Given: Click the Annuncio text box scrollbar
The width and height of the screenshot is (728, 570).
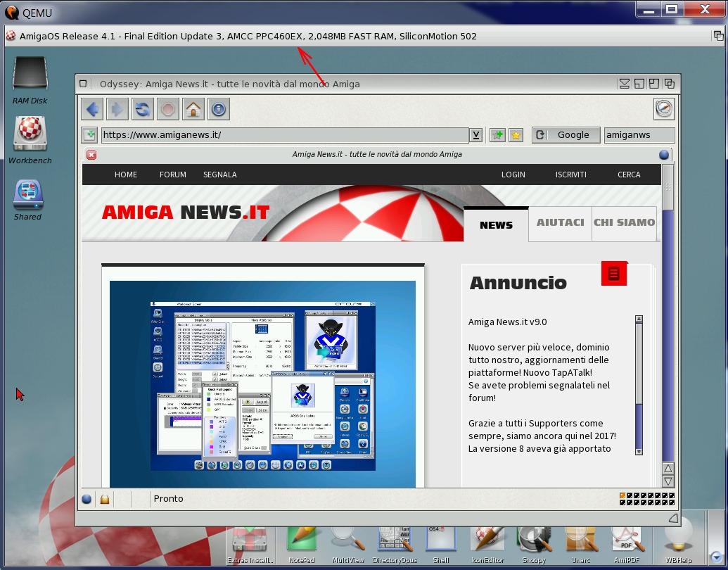Looking at the screenshot, I should pyautogui.click(x=639, y=385).
